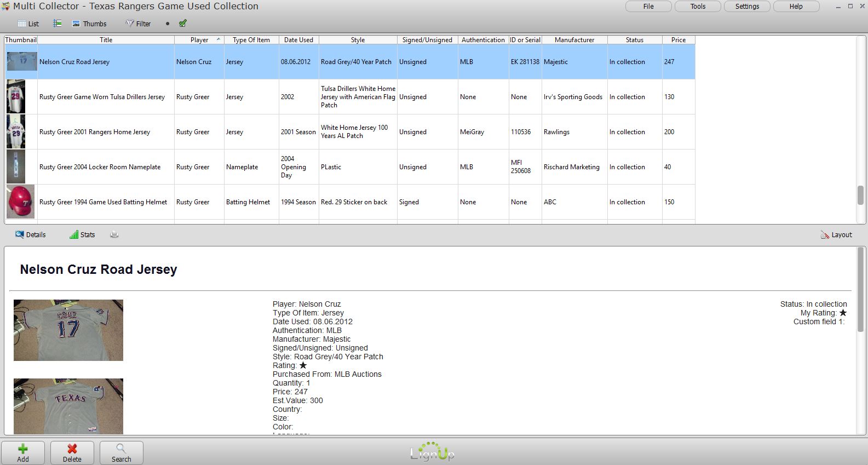
Task: Click the Multi Collector app icon in titlebar
Action: 6,7
